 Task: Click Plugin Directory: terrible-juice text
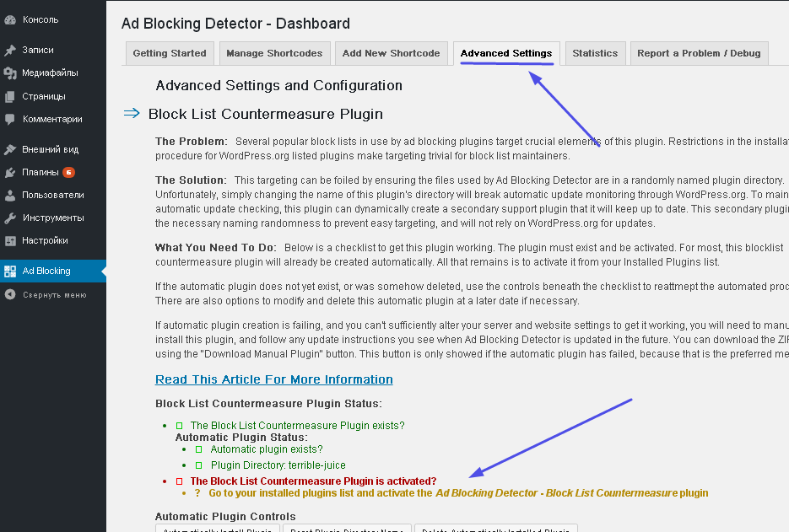point(278,465)
